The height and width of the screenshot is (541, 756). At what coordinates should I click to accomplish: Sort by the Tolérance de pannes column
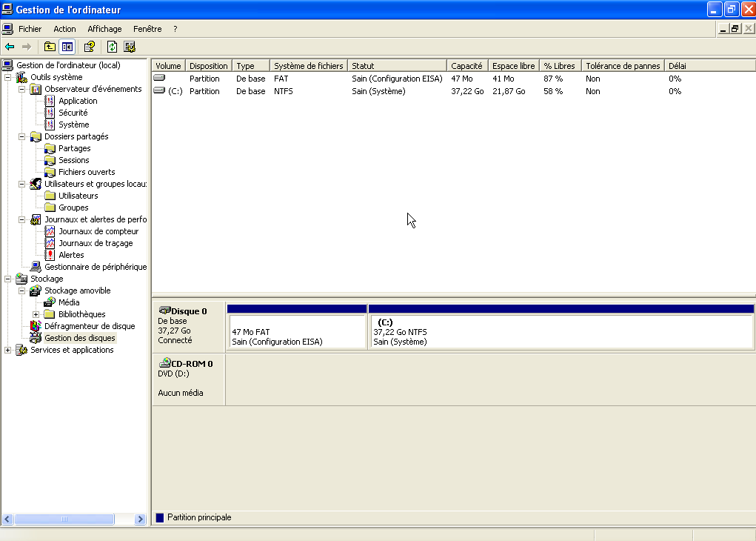[x=623, y=66]
